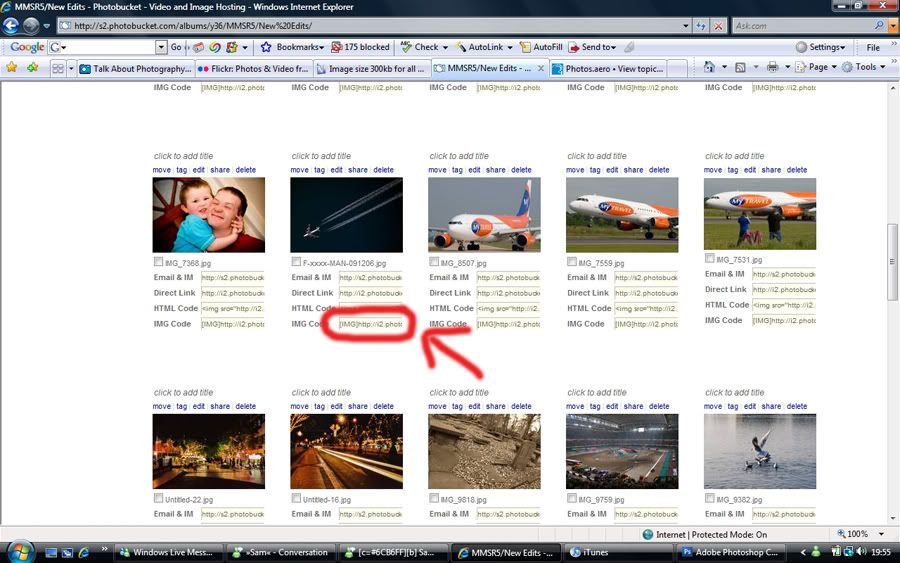The image size is (900, 563).
Task: Switch to the Photos.aero View topic tab
Action: coord(608,68)
